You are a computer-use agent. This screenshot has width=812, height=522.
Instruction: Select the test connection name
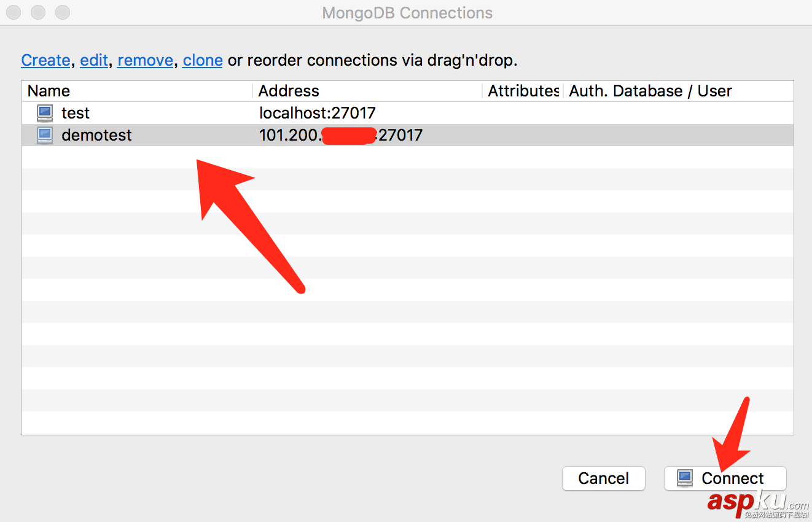(76, 113)
